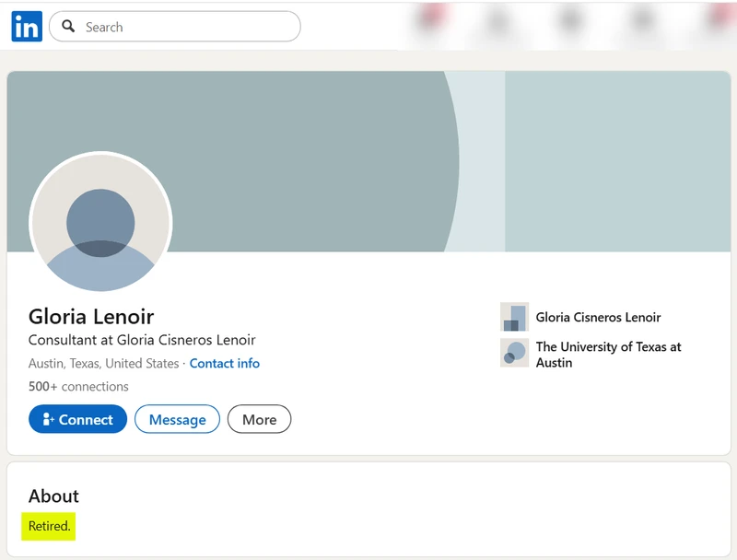Viewport: 737px width, 560px height.
Task: Click the Gloria Cisneros Lenoir company logo
Action: (514, 317)
